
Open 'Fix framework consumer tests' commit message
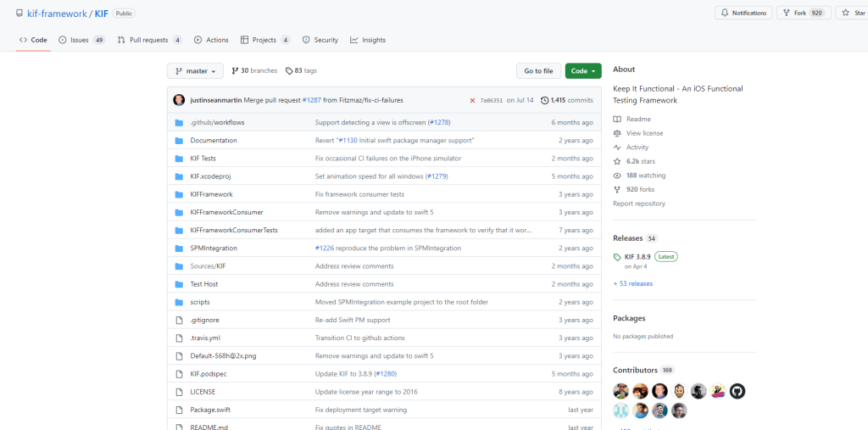359,194
